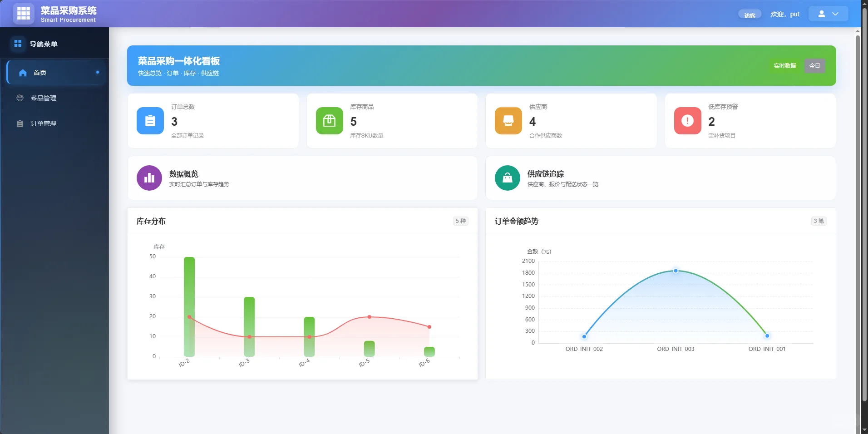Click the ID-2 inventory bar
This screenshot has height=434, width=868.
(189, 307)
